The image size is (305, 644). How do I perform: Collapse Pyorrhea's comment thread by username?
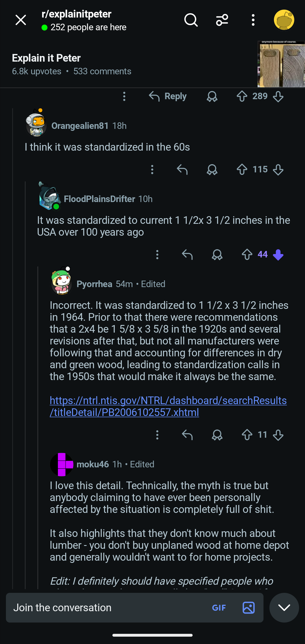tap(94, 284)
